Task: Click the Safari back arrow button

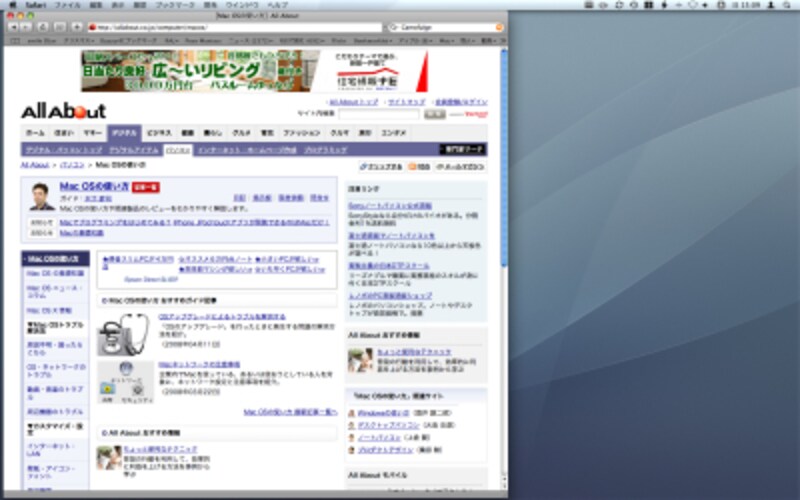Action: pos(12,26)
